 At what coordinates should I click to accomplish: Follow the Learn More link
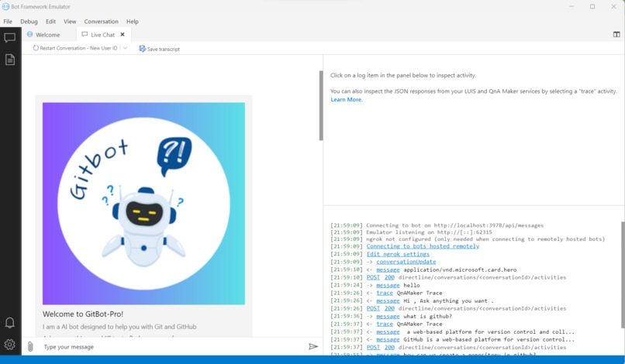tap(347, 100)
